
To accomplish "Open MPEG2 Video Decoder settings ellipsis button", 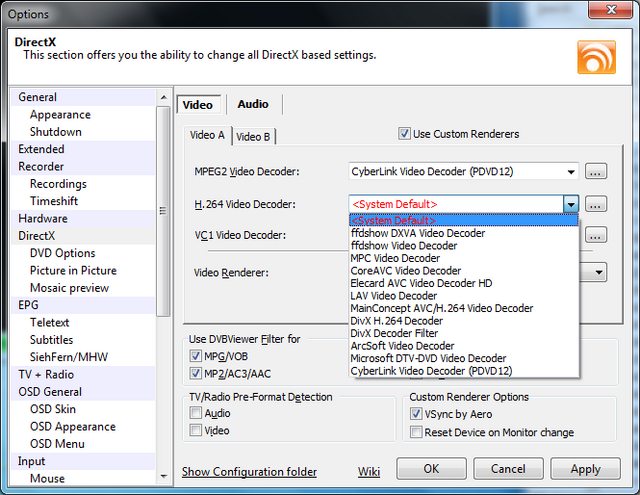I will tap(596, 171).
